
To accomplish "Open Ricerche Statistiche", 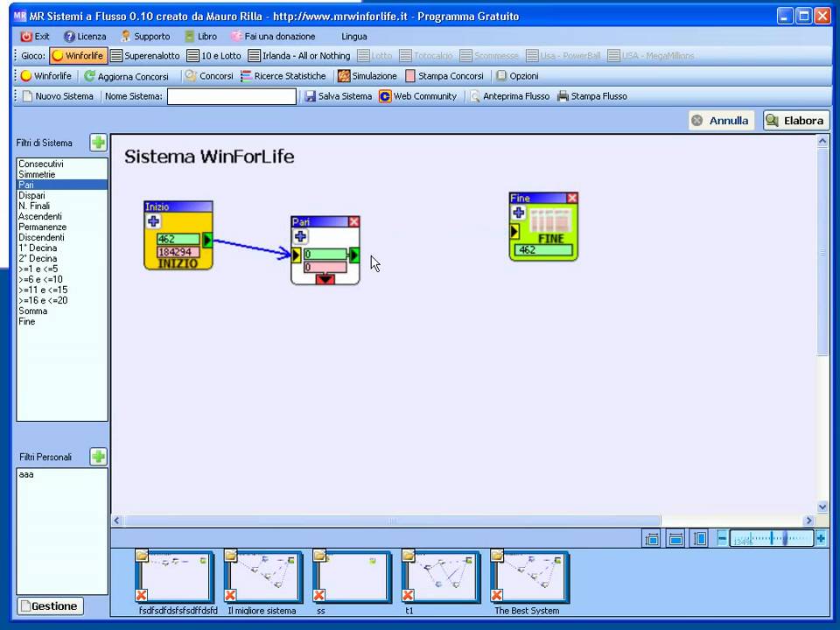I will point(283,76).
